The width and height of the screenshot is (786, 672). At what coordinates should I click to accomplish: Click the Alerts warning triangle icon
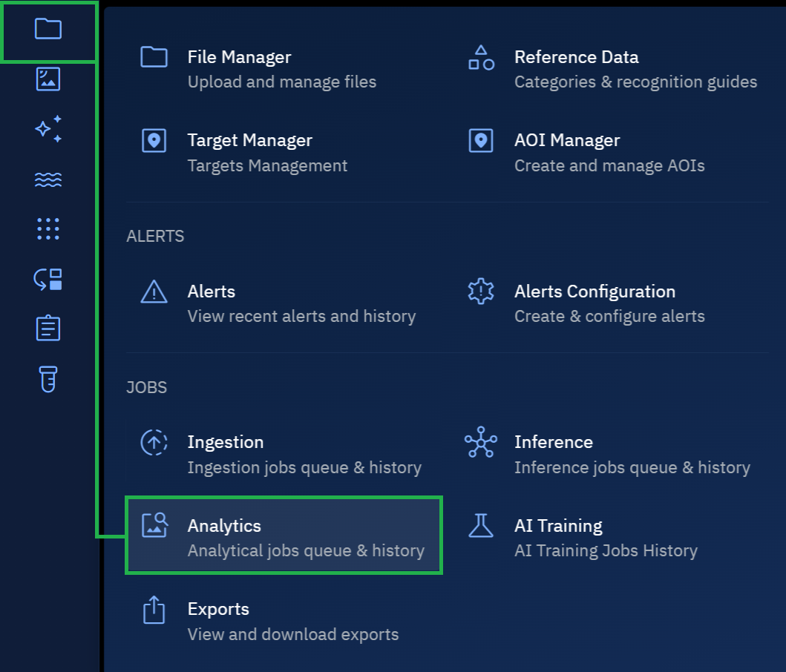154,292
